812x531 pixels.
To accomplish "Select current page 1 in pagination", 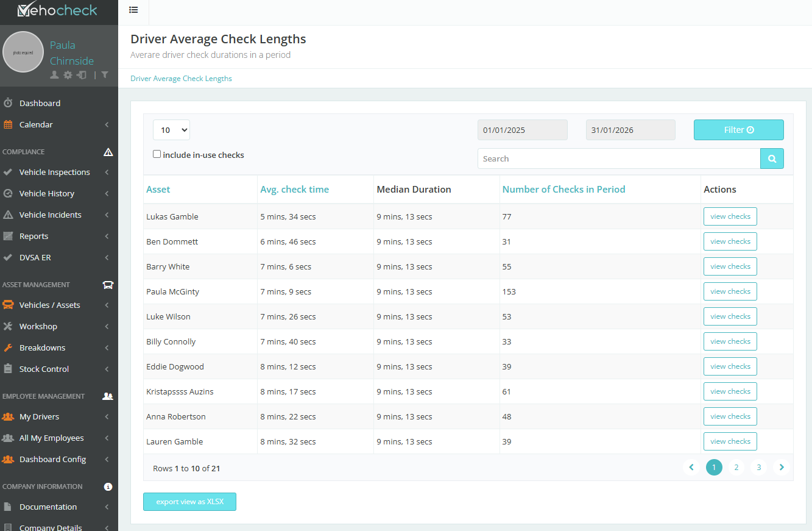I will click(714, 468).
